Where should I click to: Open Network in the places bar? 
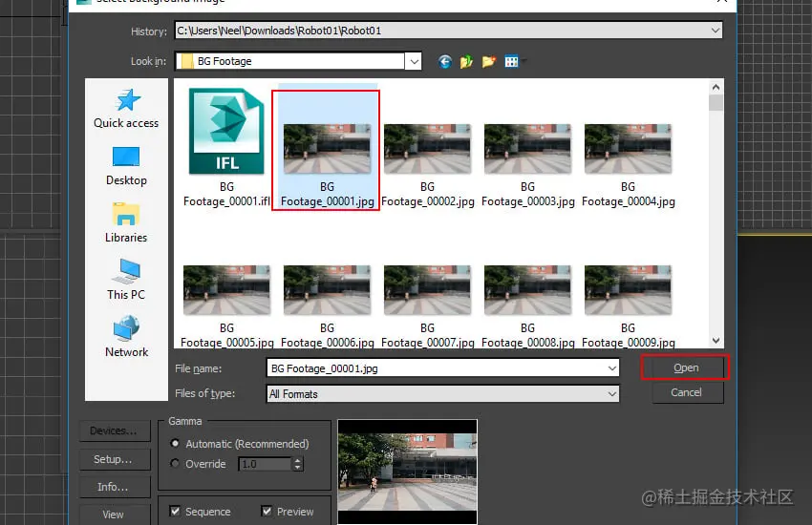[126, 337]
